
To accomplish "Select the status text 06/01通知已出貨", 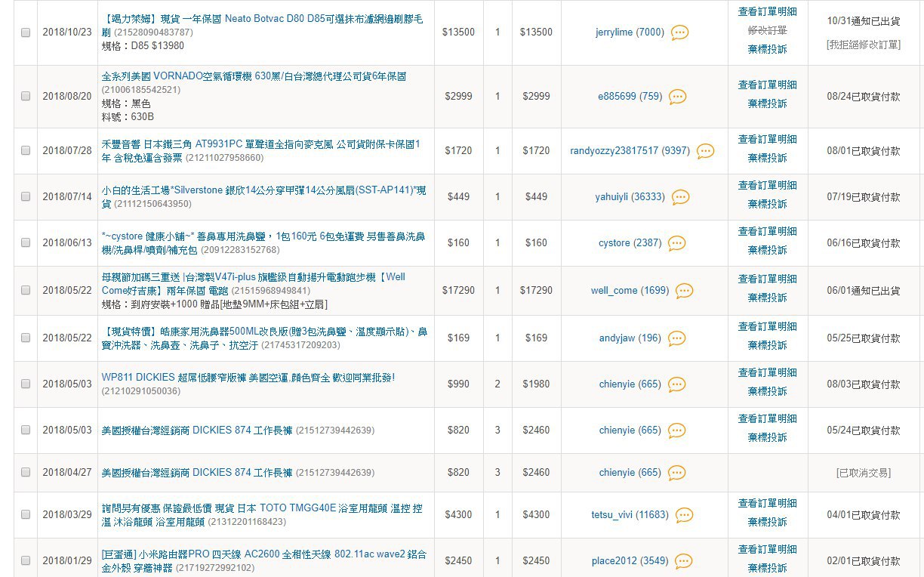I will 864,291.
